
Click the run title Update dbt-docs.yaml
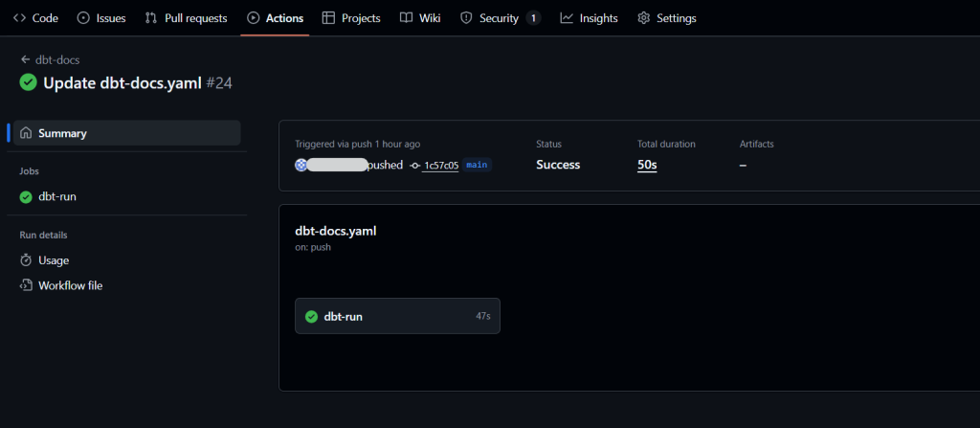(122, 83)
